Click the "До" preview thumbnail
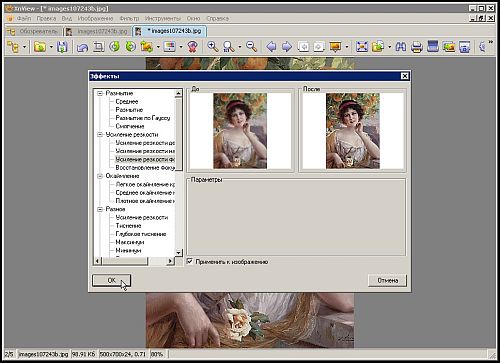 pos(240,131)
